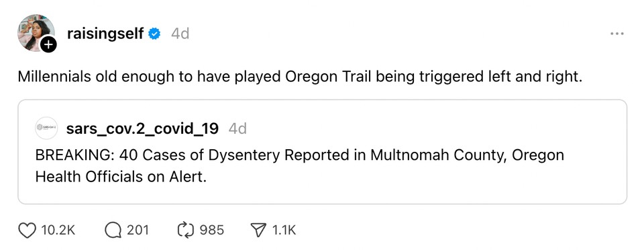Repost using the circular arrows icon
644x250 pixels.
click(185, 230)
